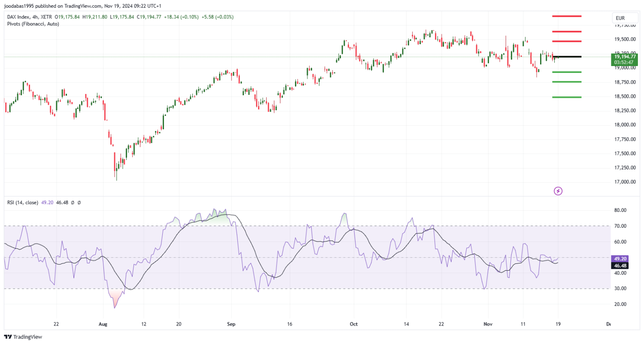Image resolution: width=644 pixels, height=344 pixels.
Task: Select the middle green support pivot line
Action: 567,82
